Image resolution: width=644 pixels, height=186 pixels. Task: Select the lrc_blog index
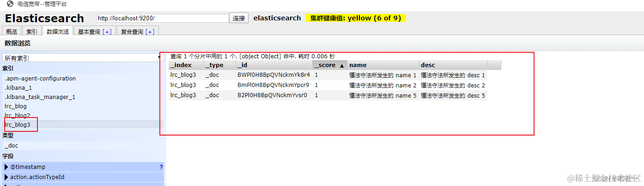[x=83, y=106]
